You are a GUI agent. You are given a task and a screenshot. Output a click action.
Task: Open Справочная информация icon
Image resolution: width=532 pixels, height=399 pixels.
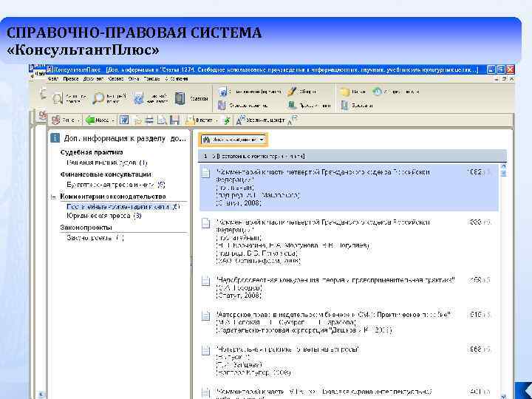pos(222,92)
